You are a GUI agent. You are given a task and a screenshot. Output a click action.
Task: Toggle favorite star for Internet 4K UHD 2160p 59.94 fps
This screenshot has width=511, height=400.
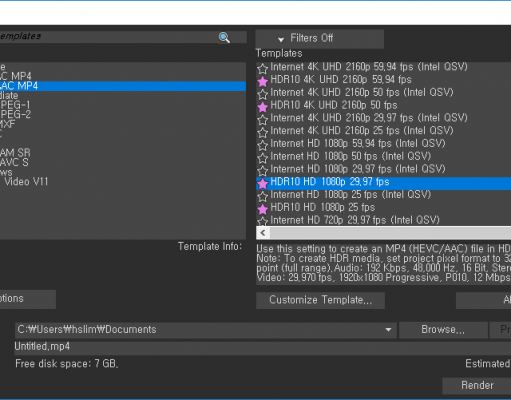click(263, 69)
